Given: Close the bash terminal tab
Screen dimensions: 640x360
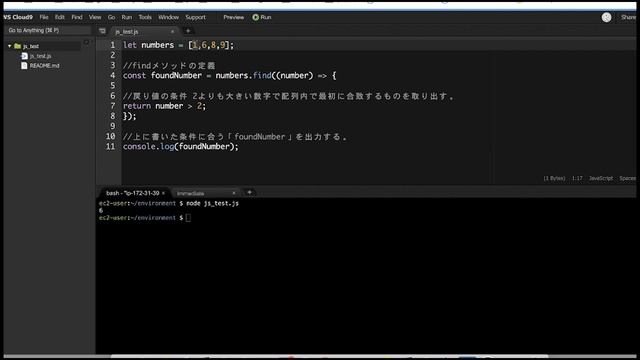Looking at the screenshot, I should pos(163,193).
